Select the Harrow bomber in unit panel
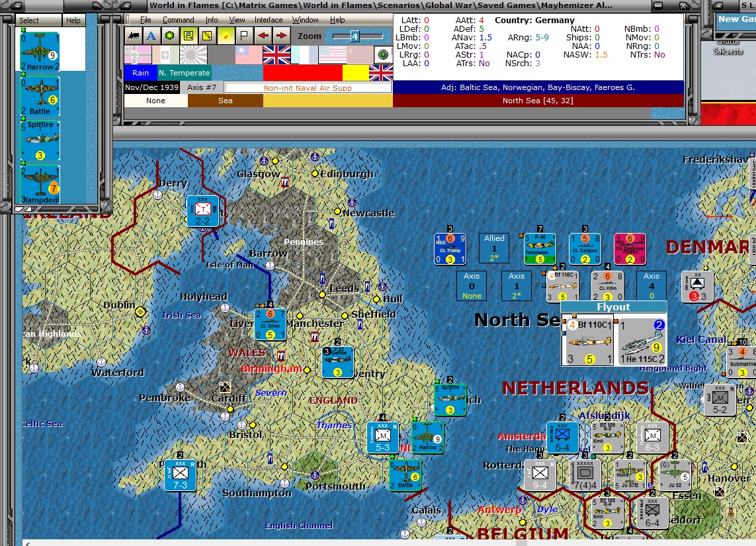The height and width of the screenshot is (546, 756). (x=40, y=52)
